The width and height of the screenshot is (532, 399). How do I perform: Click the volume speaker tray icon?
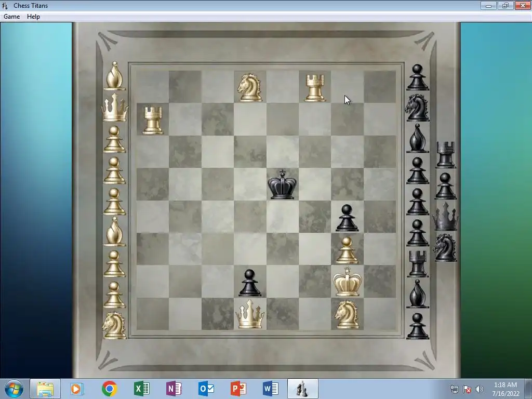click(x=480, y=389)
